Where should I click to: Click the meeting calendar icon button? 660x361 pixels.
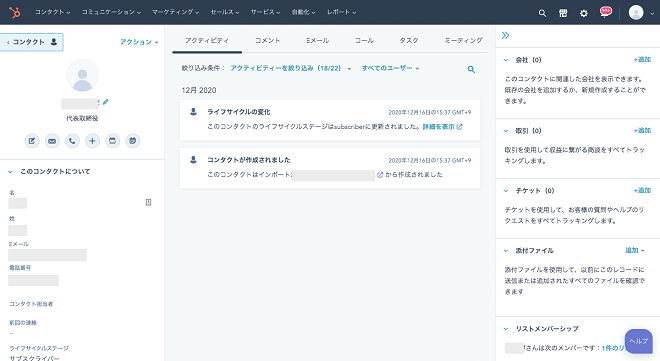click(x=133, y=141)
